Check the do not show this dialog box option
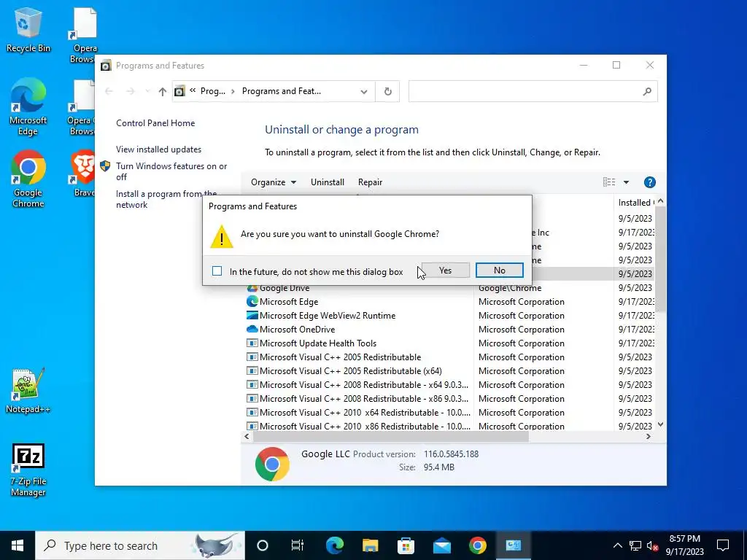 (x=217, y=271)
